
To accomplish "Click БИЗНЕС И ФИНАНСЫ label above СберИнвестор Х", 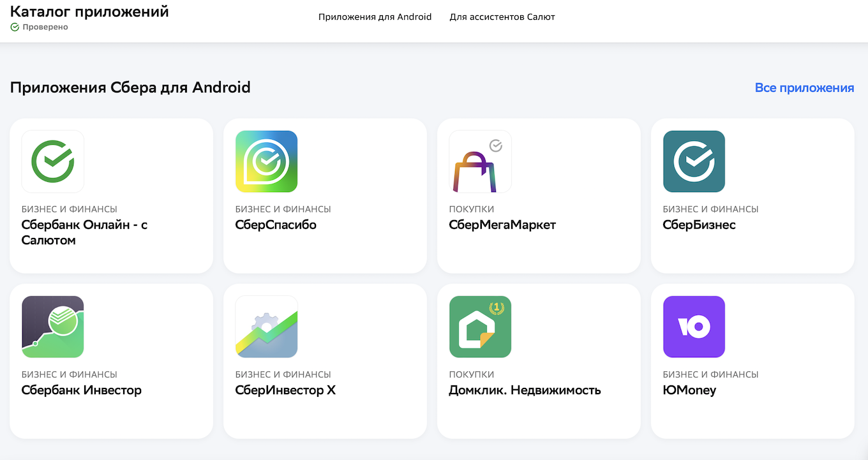I will click(283, 375).
